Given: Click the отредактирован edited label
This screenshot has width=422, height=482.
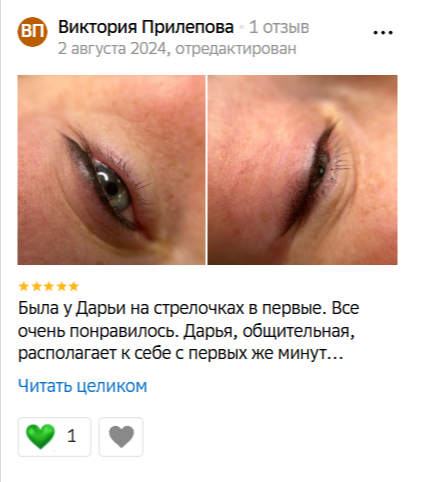Looking at the screenshot, I should coord(236,49).
